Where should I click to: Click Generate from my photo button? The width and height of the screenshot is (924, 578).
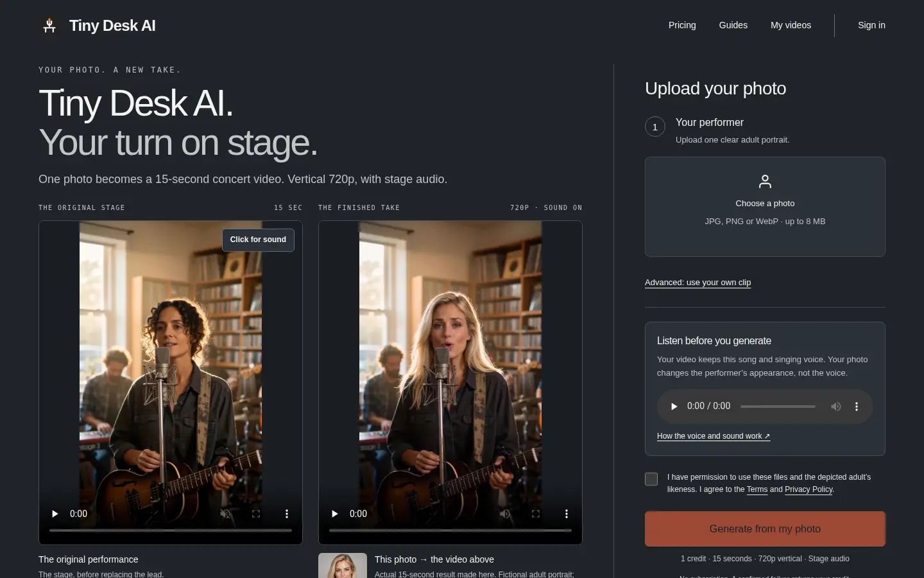(x=765, y=529)
